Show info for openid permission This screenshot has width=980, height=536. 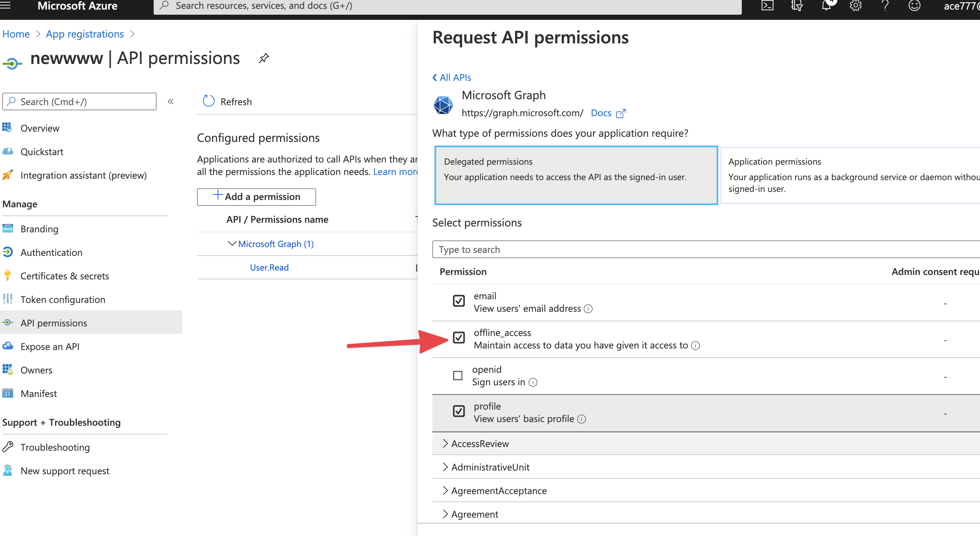click(533, 382)
